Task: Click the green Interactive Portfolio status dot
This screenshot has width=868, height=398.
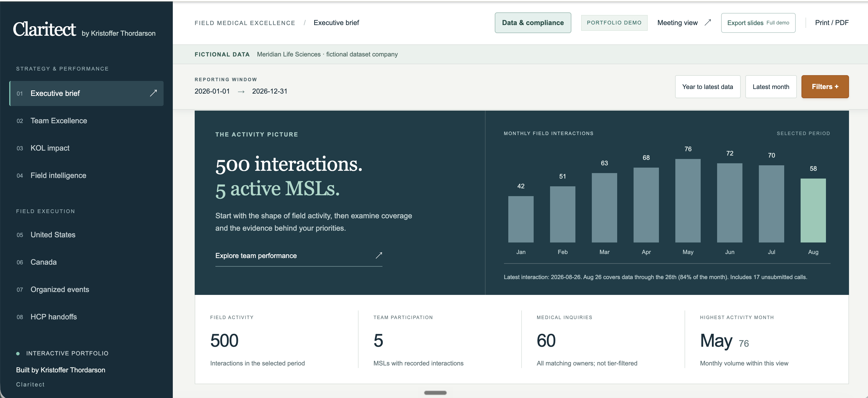Action: 18,354
